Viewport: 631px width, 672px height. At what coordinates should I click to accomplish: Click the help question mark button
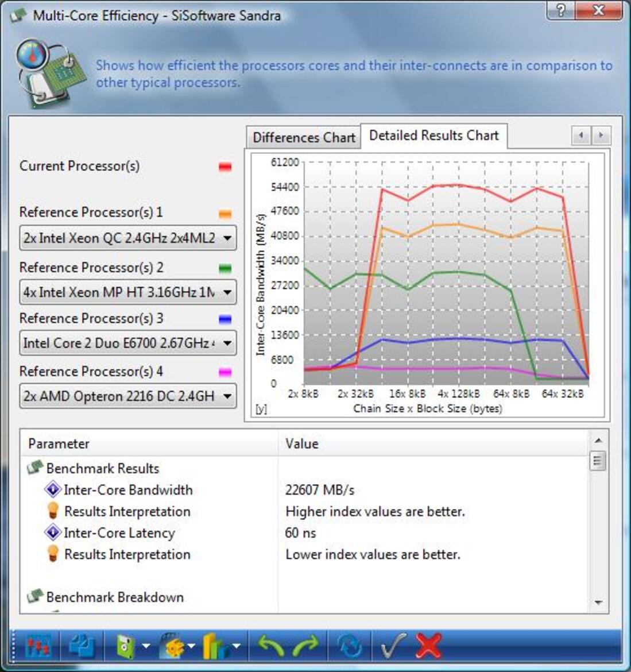point(561,10)
